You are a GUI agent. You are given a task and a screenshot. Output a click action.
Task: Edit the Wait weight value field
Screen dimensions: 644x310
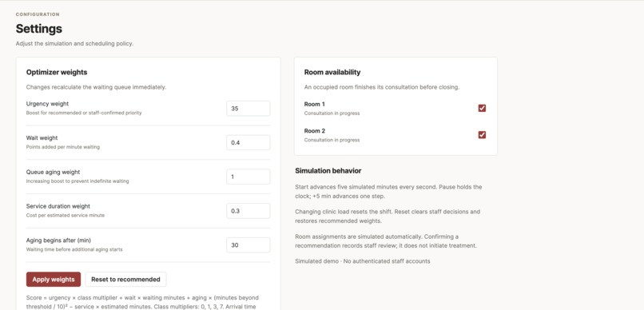[248, 142]
